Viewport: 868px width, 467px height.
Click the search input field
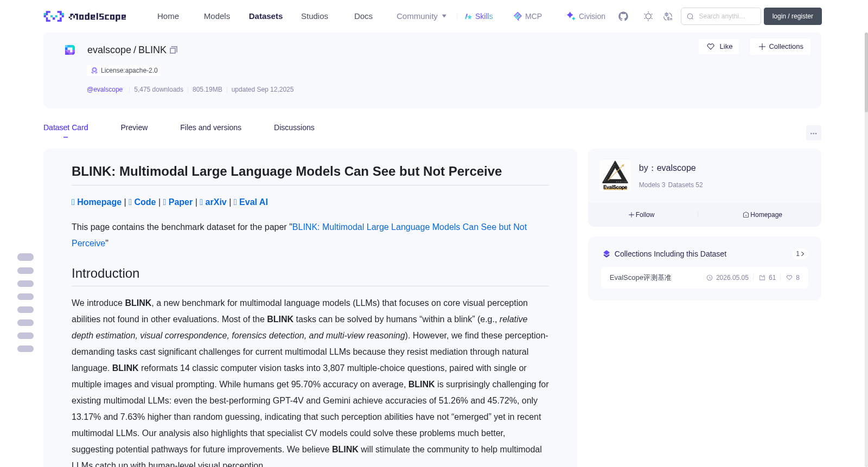[x=721, y=16]
